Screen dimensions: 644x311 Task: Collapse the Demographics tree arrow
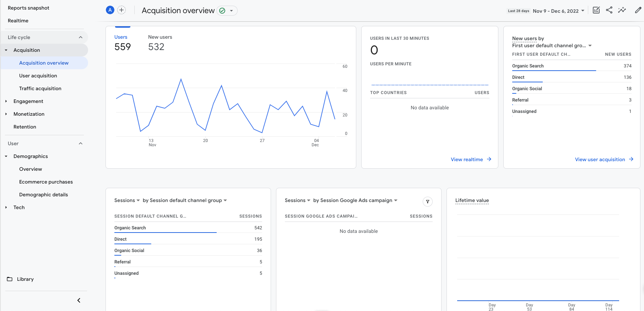[6, 156]
